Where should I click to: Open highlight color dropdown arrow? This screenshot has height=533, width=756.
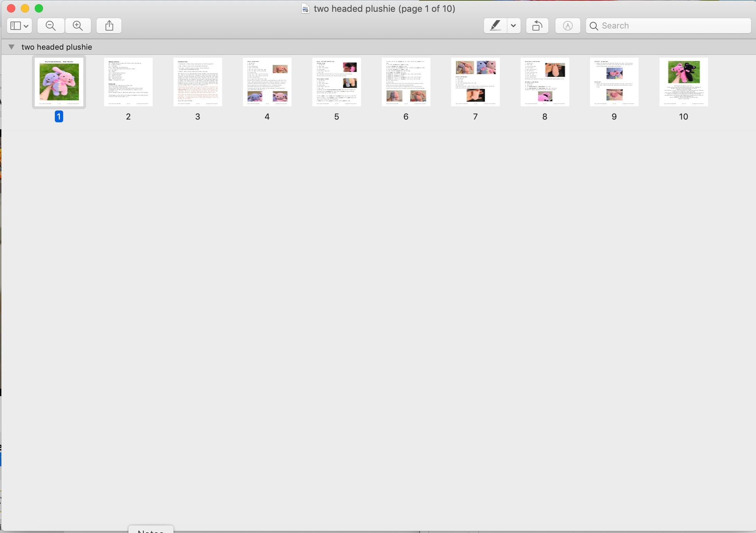pos(513,26)
